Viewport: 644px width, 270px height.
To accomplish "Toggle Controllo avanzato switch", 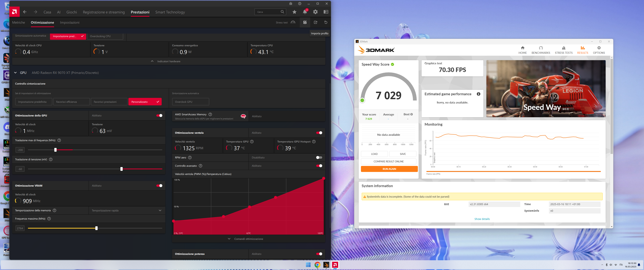I will click(x=319, y=166).
